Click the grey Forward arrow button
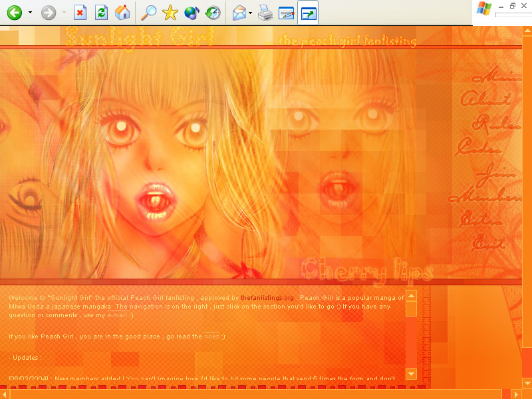The width and height of the screenshot is (532, 399). click(49, 13)
